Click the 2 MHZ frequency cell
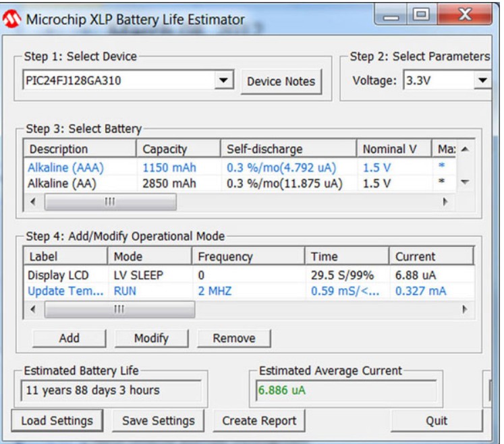This screenshot has width=504, height=444. (x=215, y=292)
